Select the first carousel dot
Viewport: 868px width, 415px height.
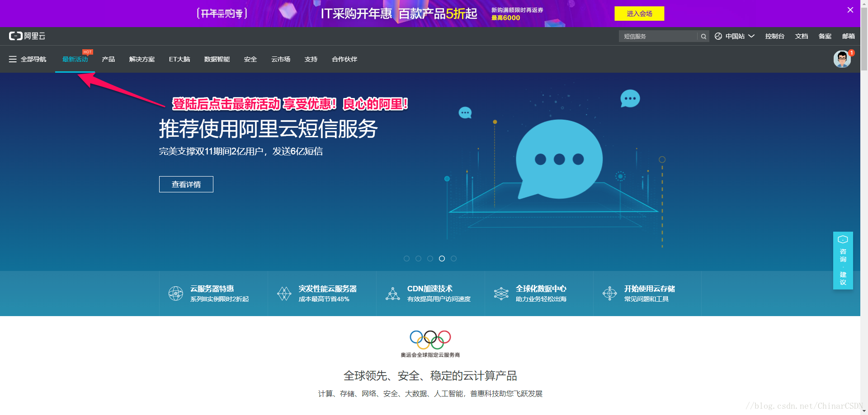click(406, 258)
